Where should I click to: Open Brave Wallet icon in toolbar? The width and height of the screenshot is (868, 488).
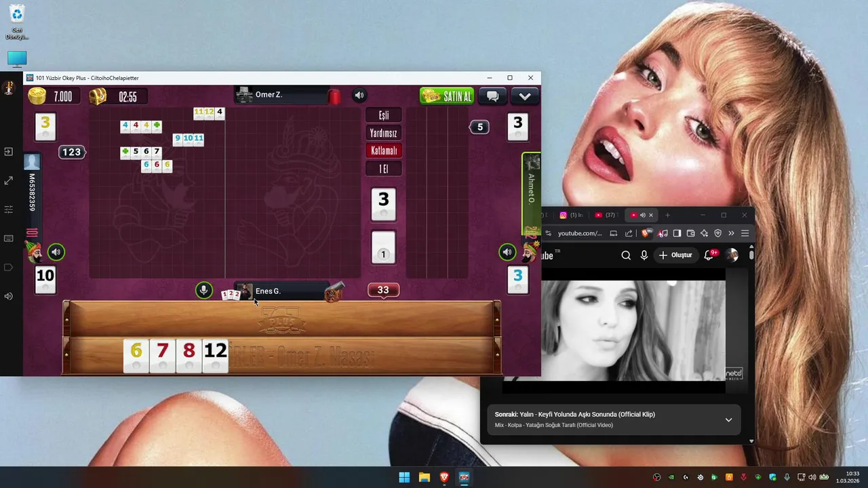coord(690,233)
